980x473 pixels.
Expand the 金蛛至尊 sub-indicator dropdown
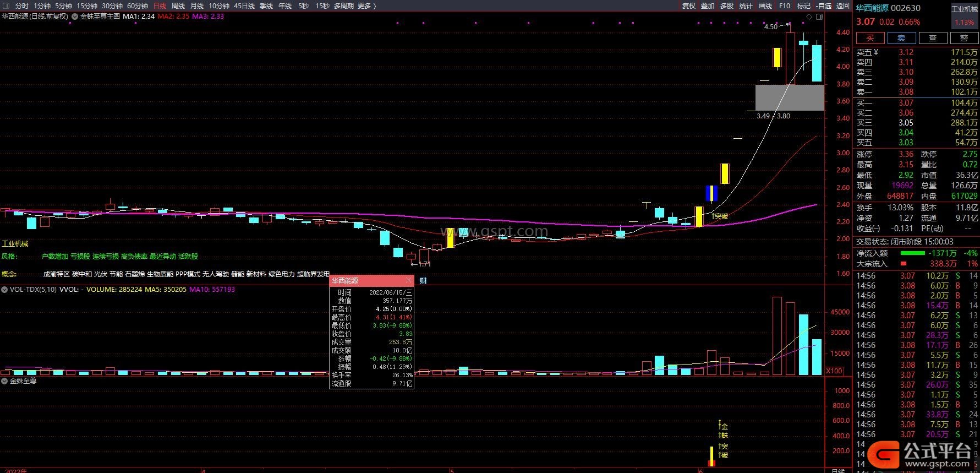(4, 381)
